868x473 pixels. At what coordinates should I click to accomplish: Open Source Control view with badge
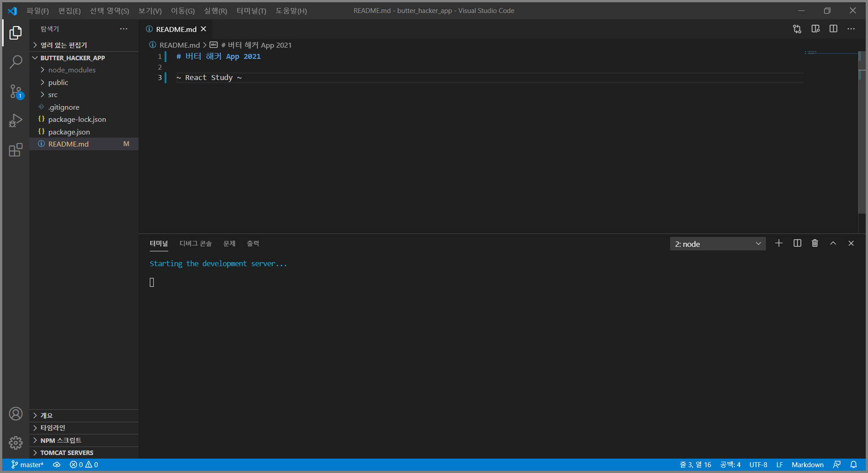(16, 91)
